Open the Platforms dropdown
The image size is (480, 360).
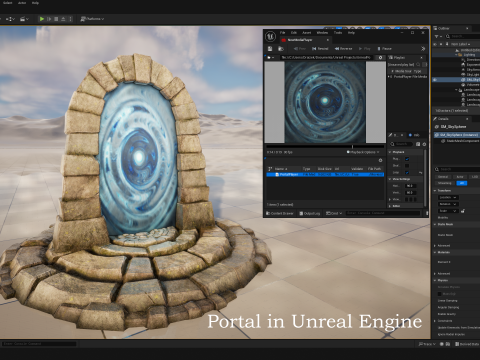(x=92, y=19)
